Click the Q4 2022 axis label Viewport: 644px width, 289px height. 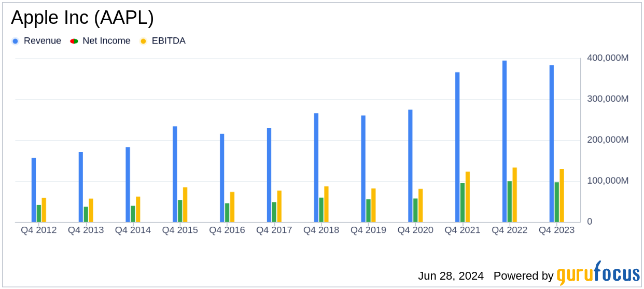[x=510, y=230]
